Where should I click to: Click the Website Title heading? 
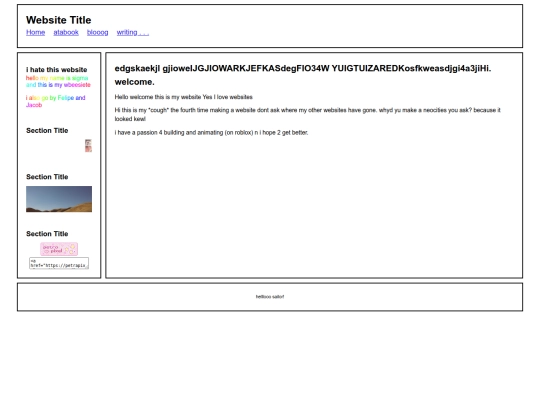point(59,20)
